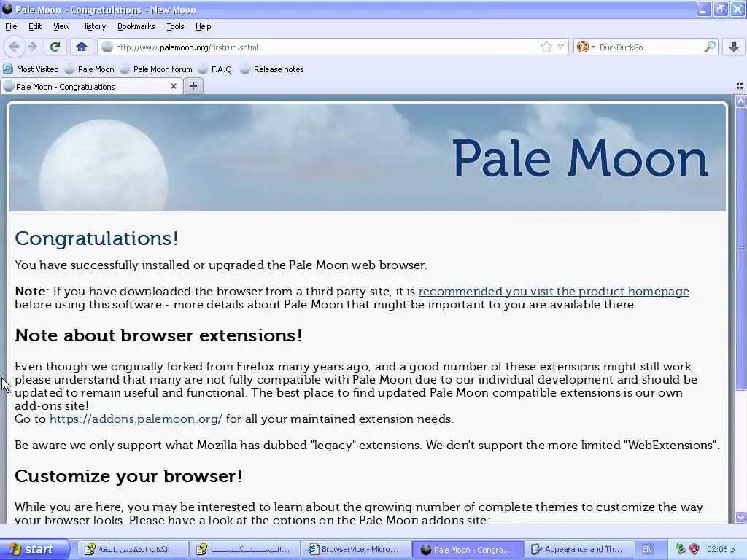
Task: Switch to the first Arabic help window in taskbar
Action: point(132,549)
